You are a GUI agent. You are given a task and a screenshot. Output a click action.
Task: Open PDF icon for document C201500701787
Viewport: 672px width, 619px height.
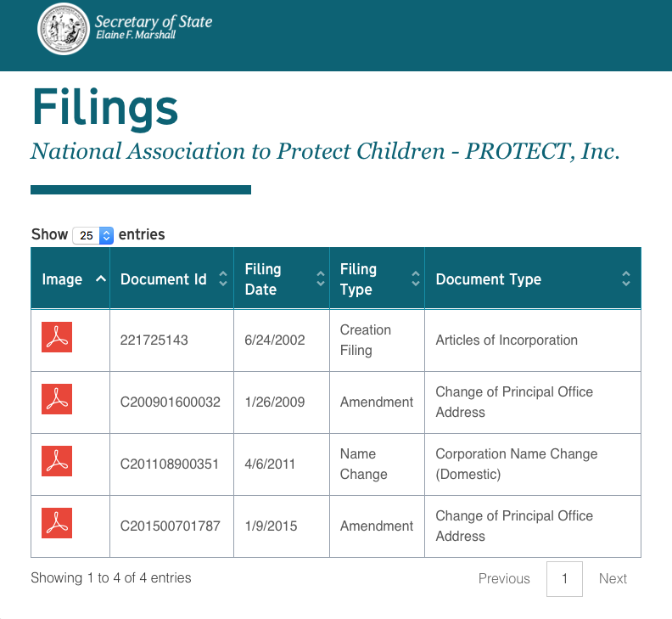coord(57,523)
